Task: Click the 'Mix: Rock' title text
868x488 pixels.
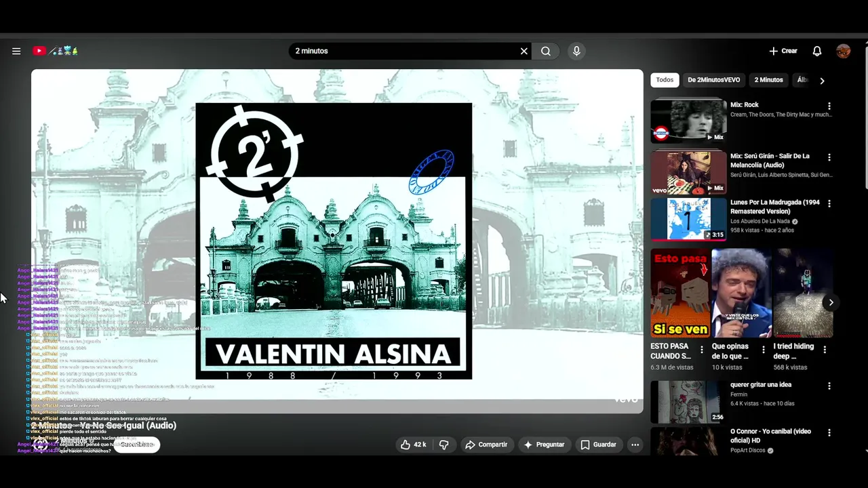Action: [x=745, y=105]
